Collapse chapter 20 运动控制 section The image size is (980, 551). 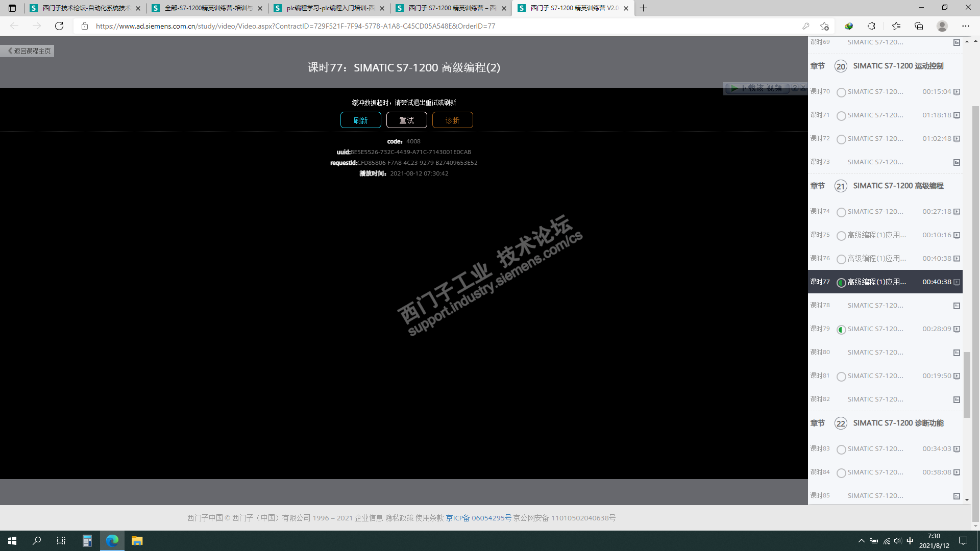tap(898, 66)
